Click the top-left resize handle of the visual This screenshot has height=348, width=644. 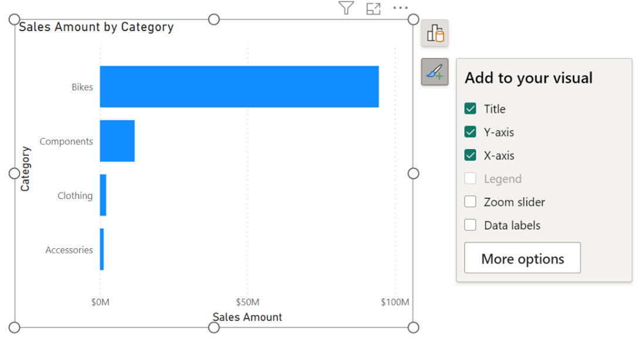point(15,19)
